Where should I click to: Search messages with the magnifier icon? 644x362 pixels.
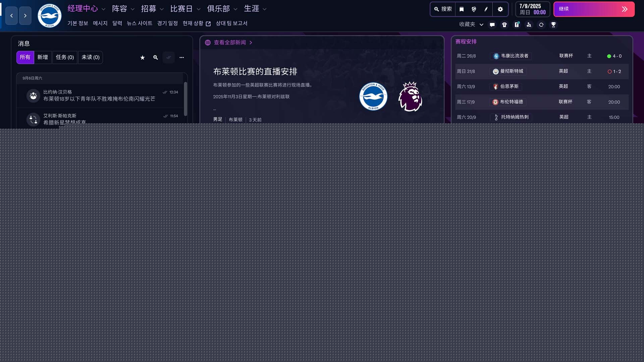155,58
